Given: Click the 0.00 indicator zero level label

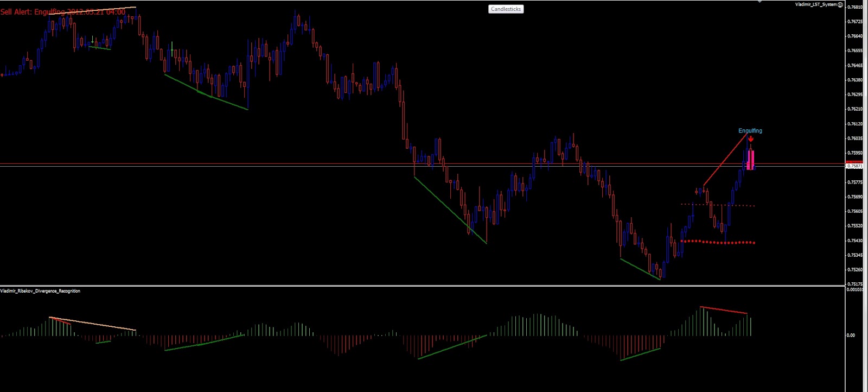Looking at the screenshot, I should point(851,336).
